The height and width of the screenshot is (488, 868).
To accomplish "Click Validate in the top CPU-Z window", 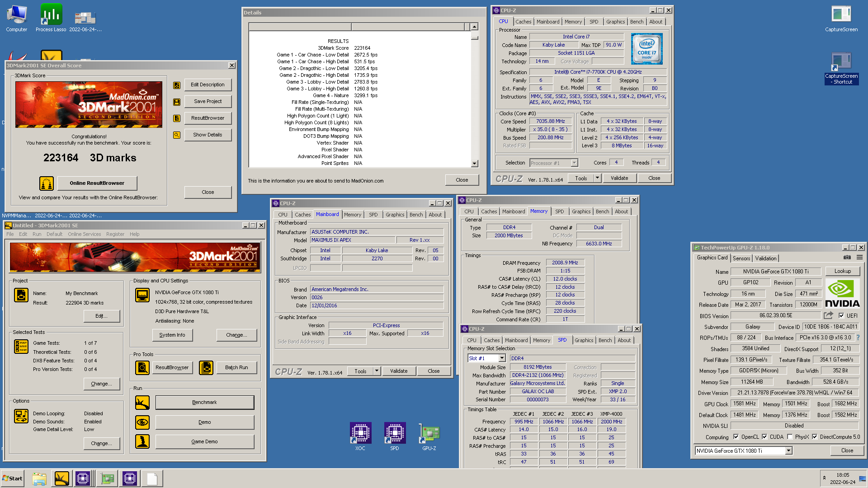I will (x=619, y=178).
